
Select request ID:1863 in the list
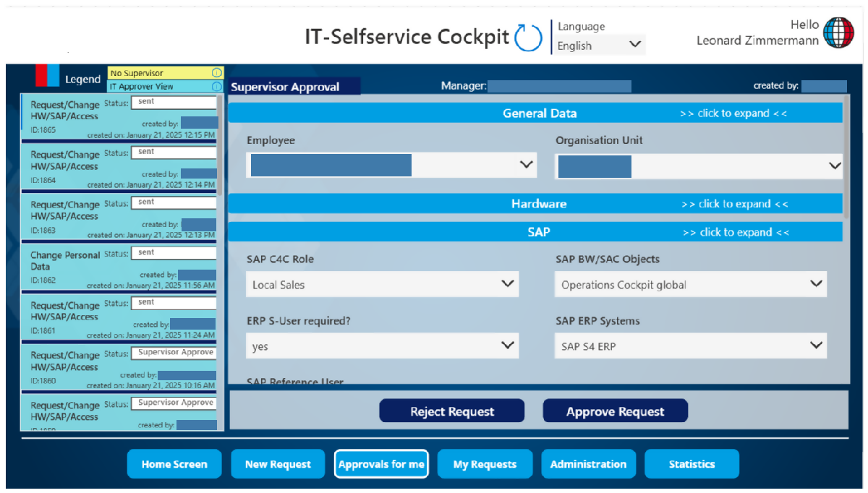click(119, 218)
